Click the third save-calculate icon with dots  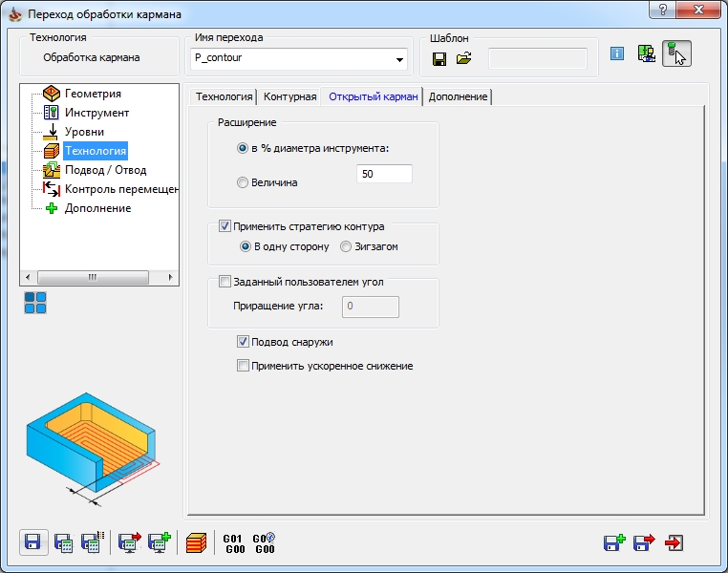click(x=93, y=541)
